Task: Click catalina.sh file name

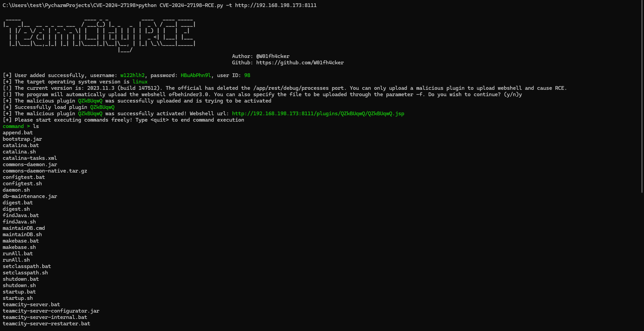Action: tap(19, 152)
